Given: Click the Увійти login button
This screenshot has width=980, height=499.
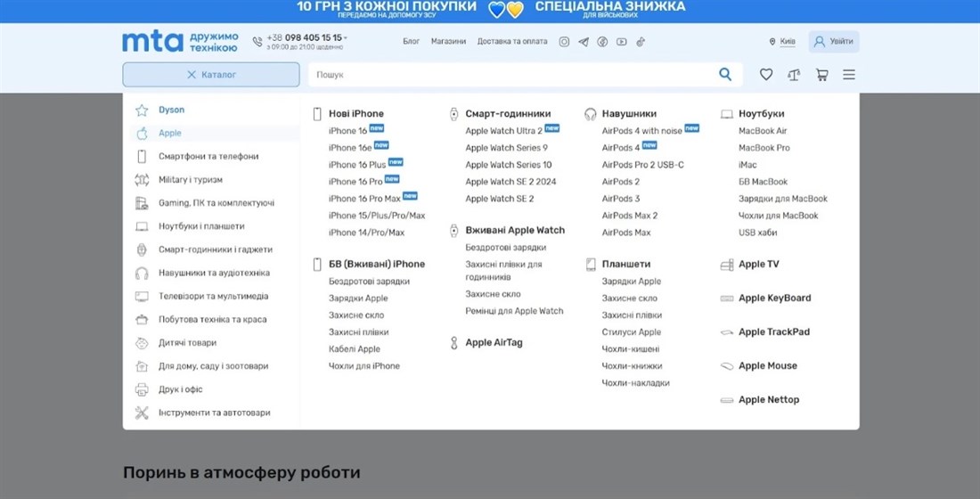Looking at the screenshot, I should [834, 42].
